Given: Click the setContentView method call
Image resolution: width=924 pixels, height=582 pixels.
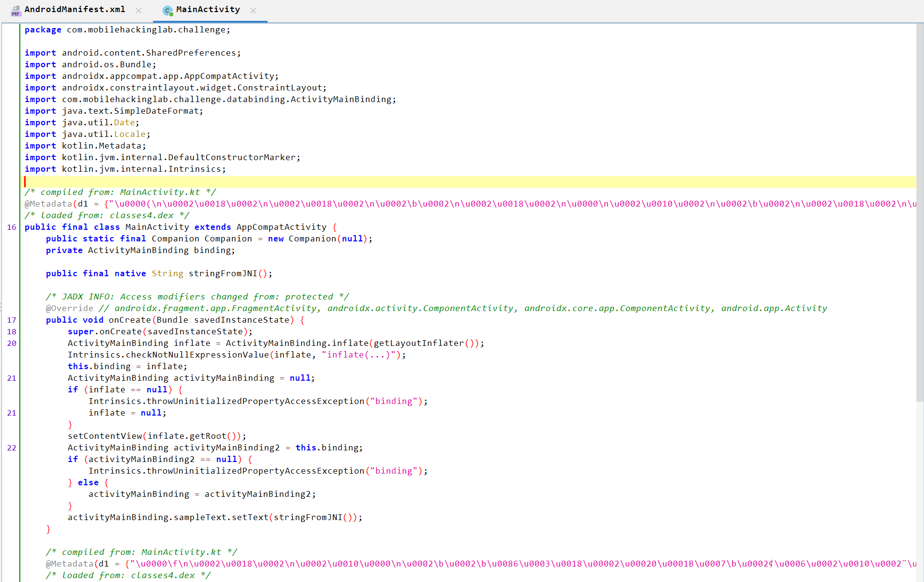Looking at the screenshot, I should coord(104,436).
